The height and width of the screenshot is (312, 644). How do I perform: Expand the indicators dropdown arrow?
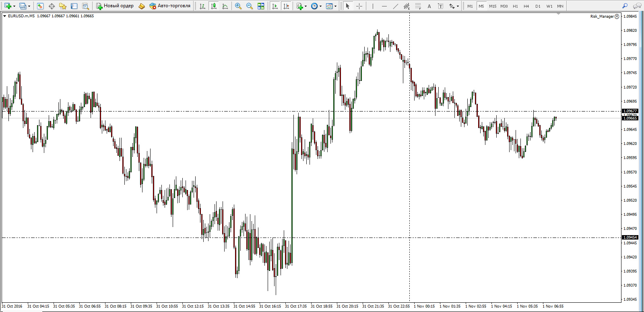pos(305,6)
